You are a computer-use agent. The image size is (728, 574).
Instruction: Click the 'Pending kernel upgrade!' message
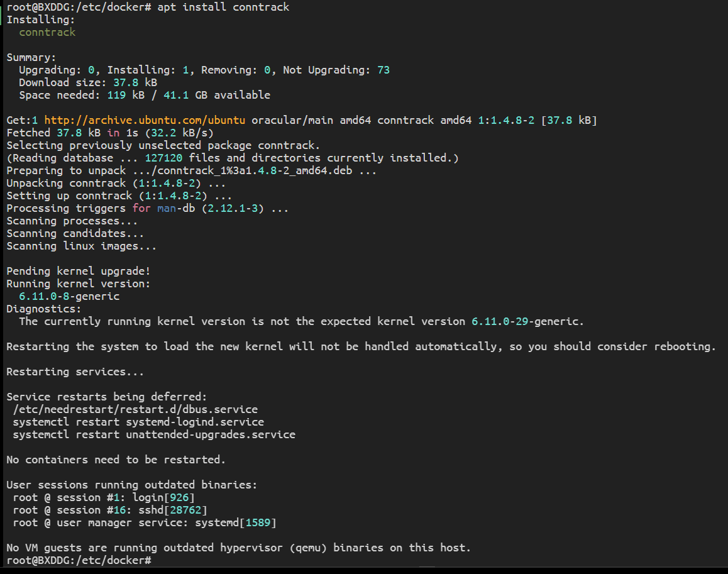79,271
